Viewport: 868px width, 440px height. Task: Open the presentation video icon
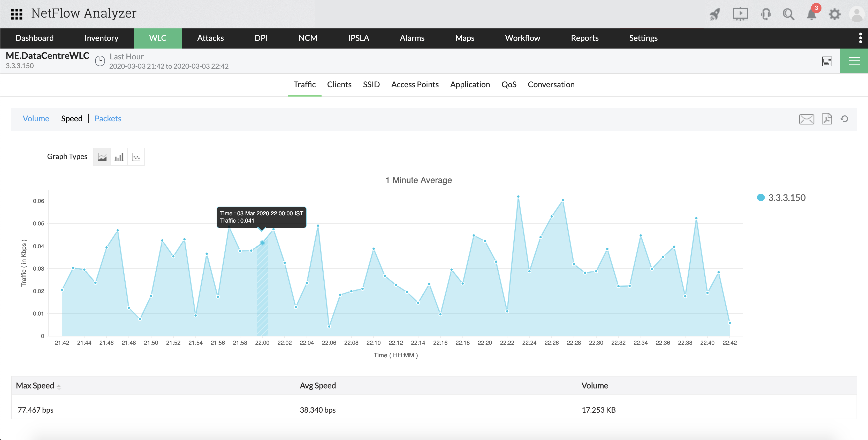(x=740, y=14)
